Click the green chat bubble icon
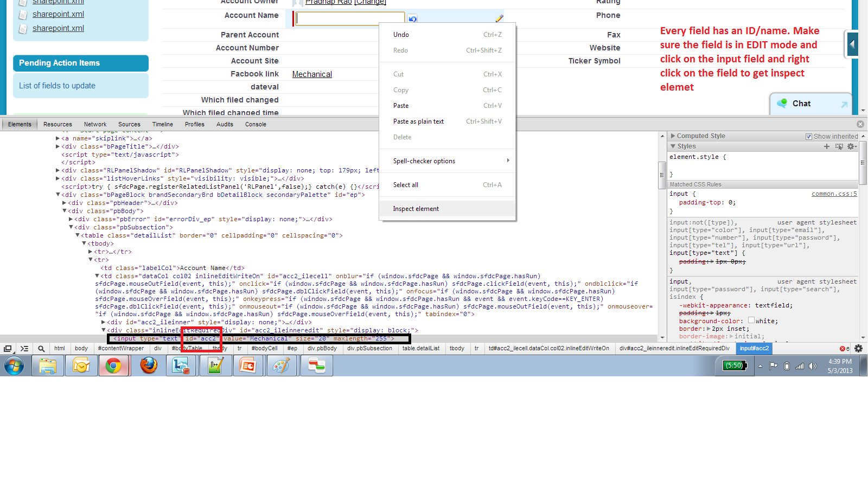 pos(782,103)
